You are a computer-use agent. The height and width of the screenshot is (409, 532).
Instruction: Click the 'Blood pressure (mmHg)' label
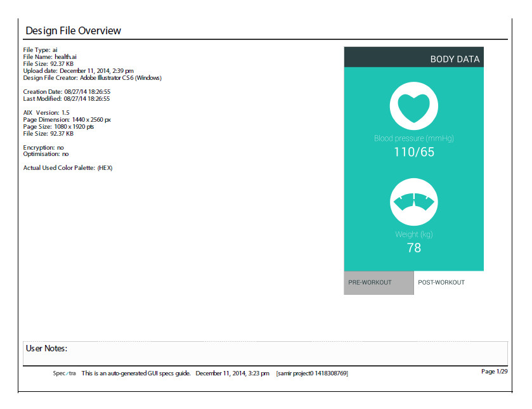tap(414, 138)
